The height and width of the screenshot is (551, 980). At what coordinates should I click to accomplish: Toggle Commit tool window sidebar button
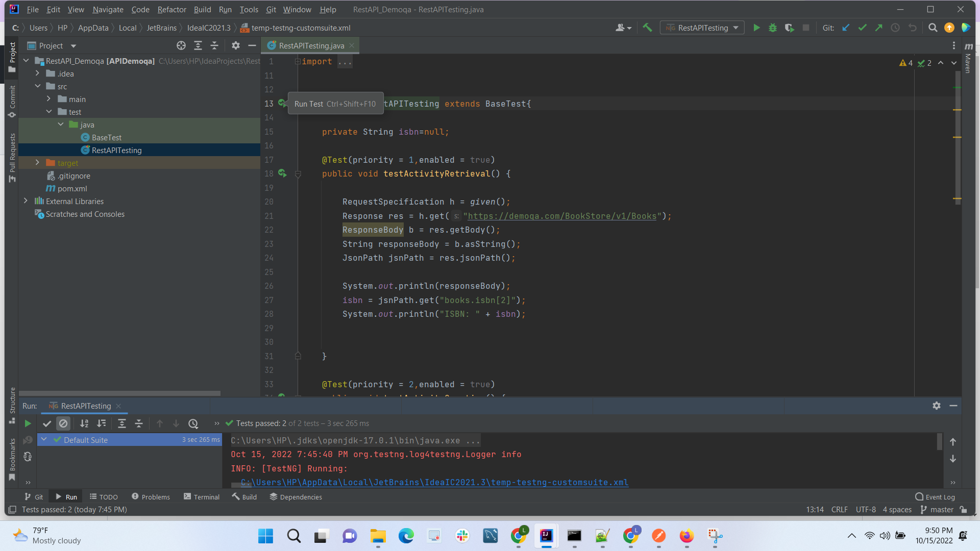click(12, 101)
